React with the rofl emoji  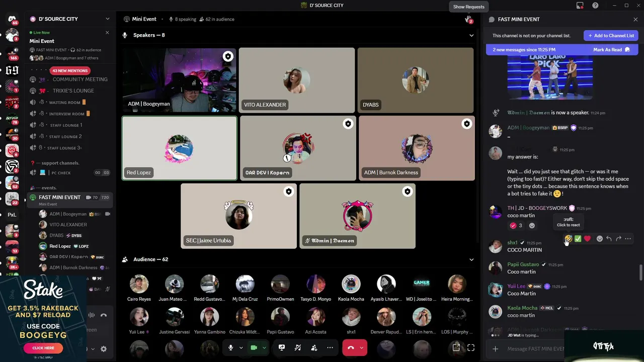(x=568, y=239)
